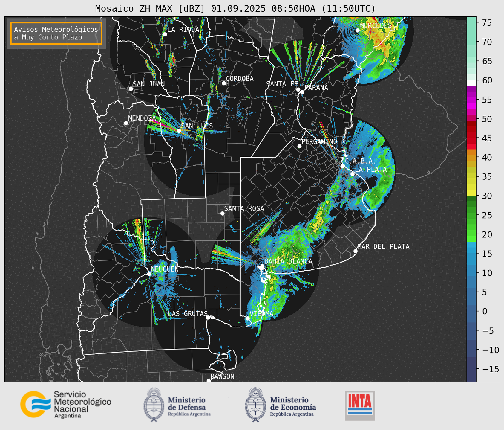Screen dimensions: 504x430
Task: Click the green 25 dBZ color band
Action: coord(471,215)
